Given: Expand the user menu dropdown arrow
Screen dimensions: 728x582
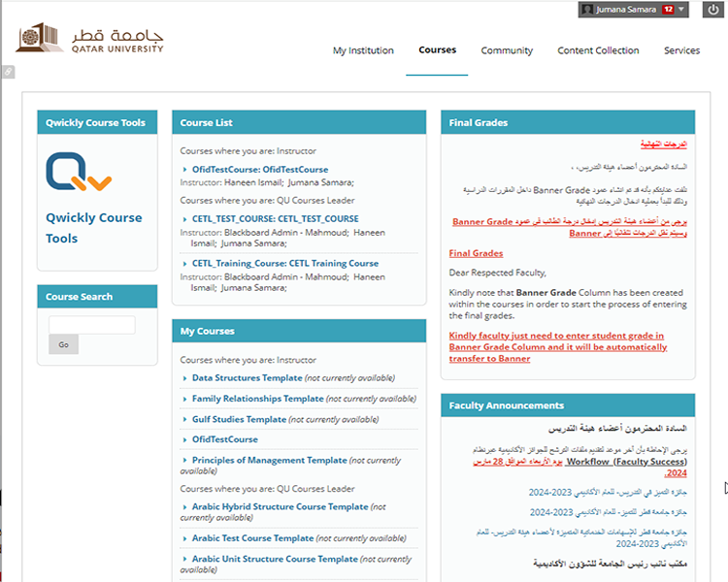Looking at the screenshot, I should coord(683,10).
